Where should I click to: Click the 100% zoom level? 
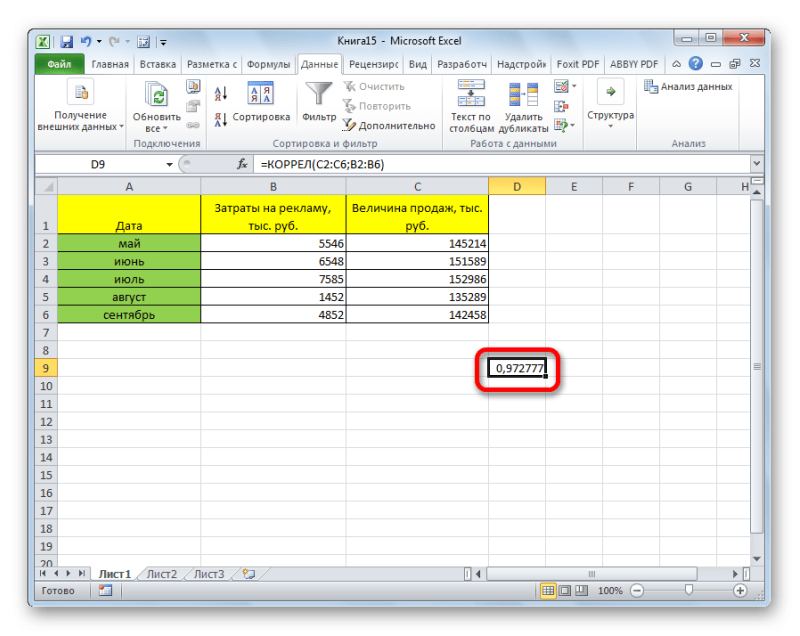coord(610,591)
